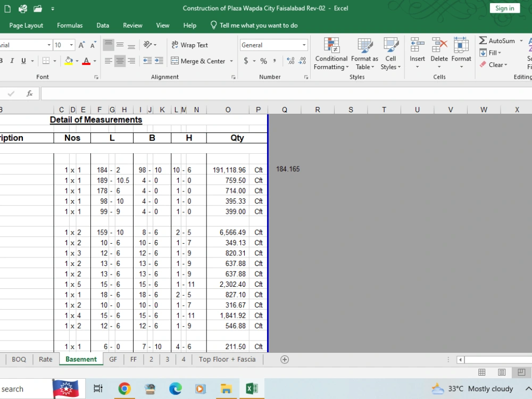Open the Help ribbon tab
Image resolution: width=532 pixels, height=399 pixels.
190,26
